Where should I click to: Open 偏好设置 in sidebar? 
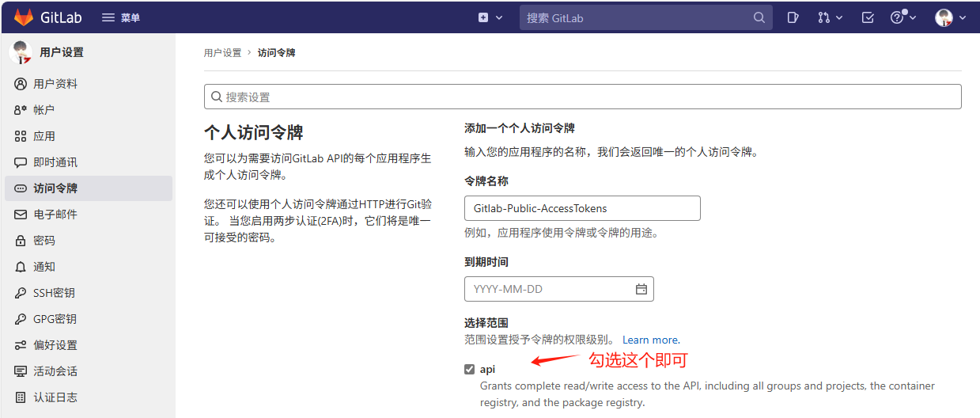[x=89, y=345]
